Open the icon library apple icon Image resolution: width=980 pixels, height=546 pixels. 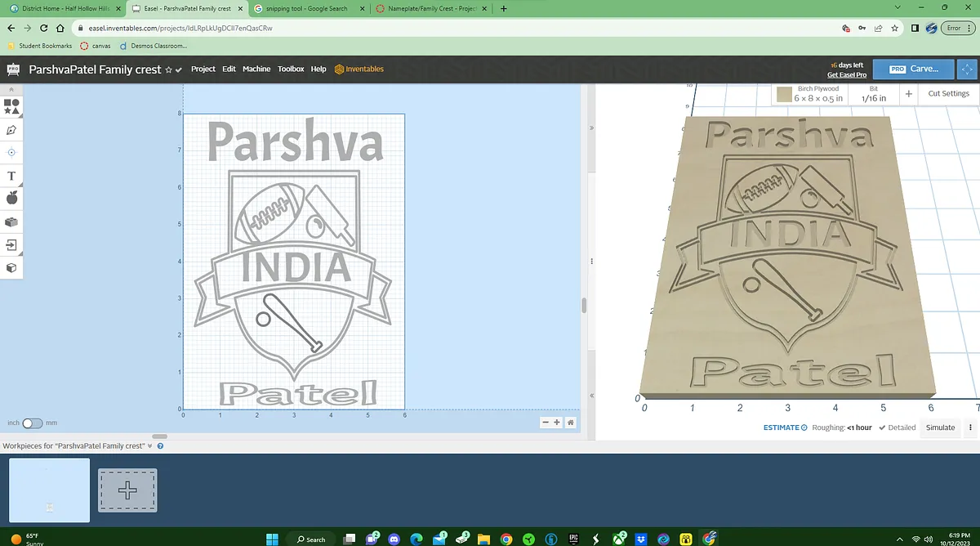click(12, 199)
